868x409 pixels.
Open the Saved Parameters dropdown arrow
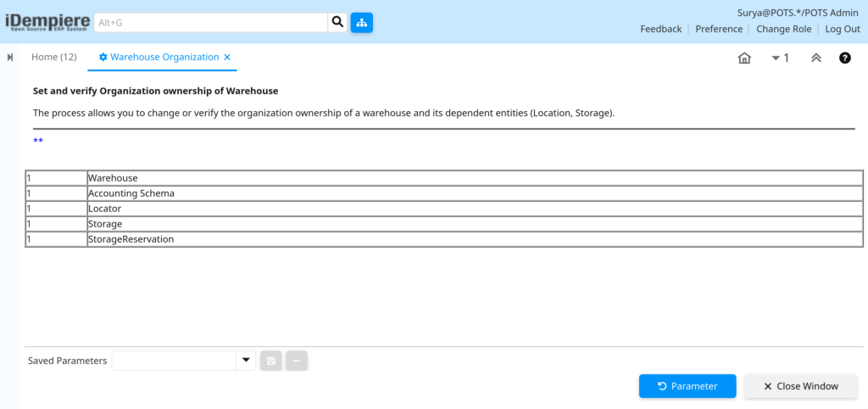[246, 361]
